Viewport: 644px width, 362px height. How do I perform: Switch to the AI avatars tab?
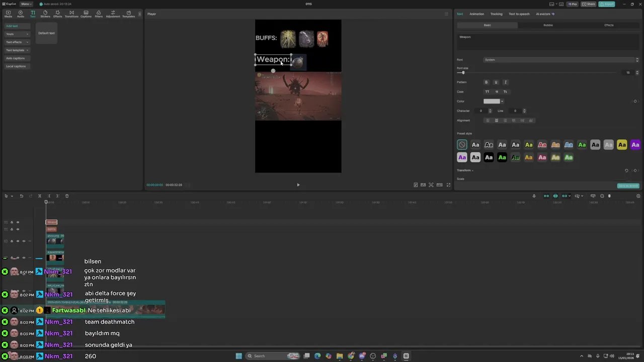[545, 14]
